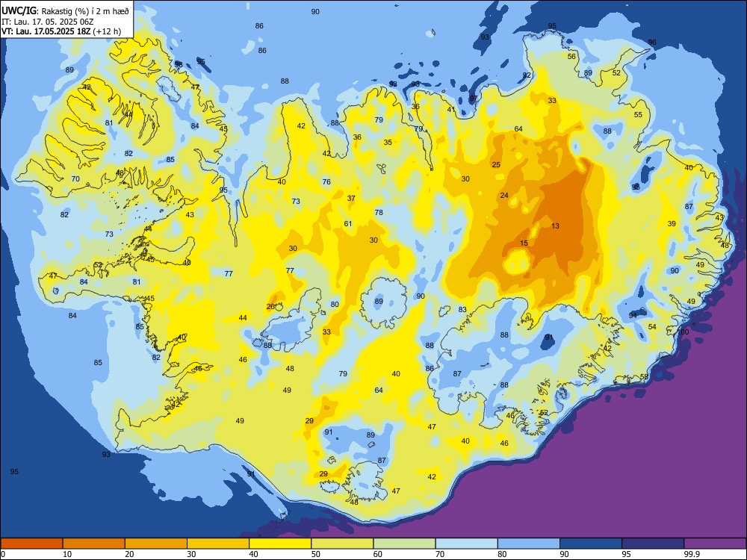Screen dimensions: 747x560
Task: Pick the 95–99.9 indigo legend band
Action: [653, 544]
